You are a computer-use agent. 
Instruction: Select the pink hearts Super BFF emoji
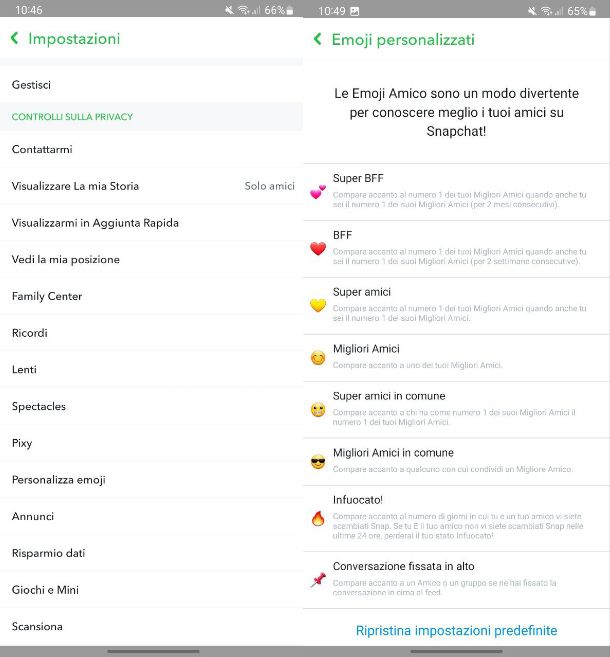tap(318, 192)
